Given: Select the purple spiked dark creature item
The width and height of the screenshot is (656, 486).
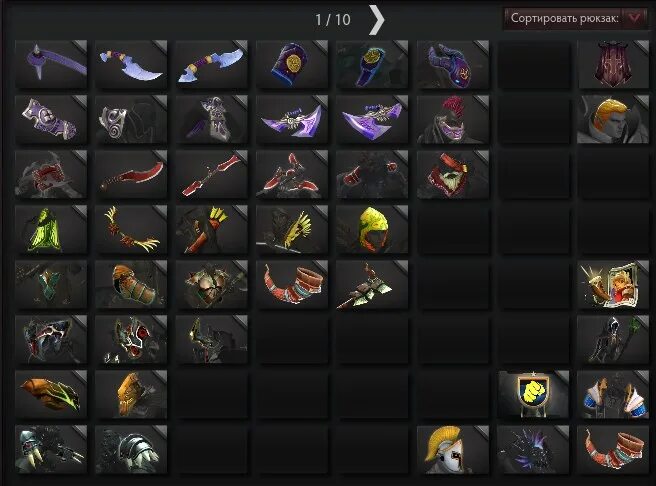Looking at the screenshot, I should pos(533,450).
